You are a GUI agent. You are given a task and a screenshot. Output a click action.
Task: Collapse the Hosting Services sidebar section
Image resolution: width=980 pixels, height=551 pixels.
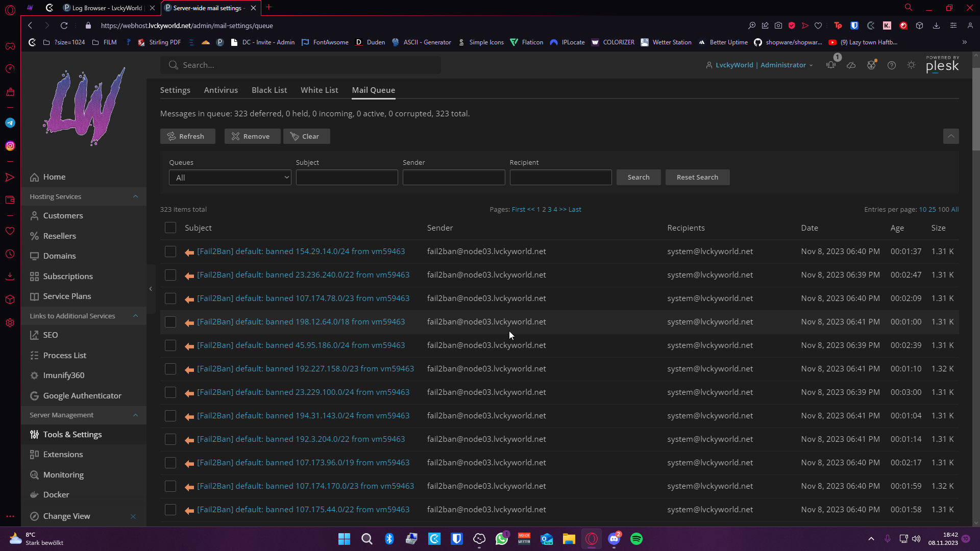(x=135, y=196)
